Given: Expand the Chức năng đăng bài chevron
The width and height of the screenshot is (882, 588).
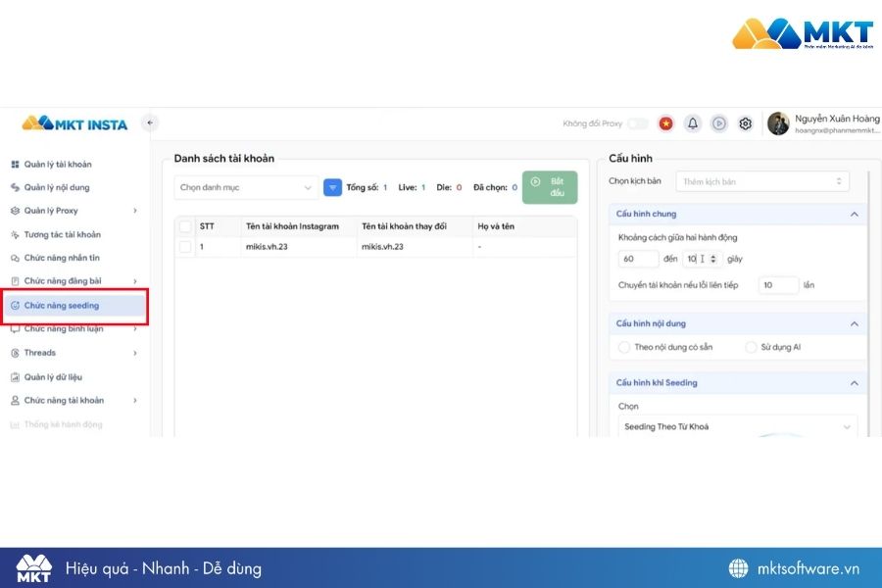Looking at the screenshot, I should (x=135, y=281).
